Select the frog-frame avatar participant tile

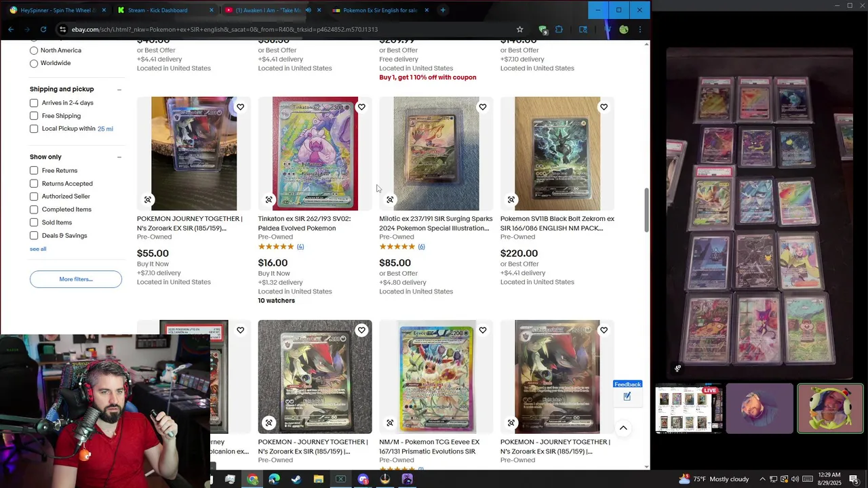tap(830, 409)
